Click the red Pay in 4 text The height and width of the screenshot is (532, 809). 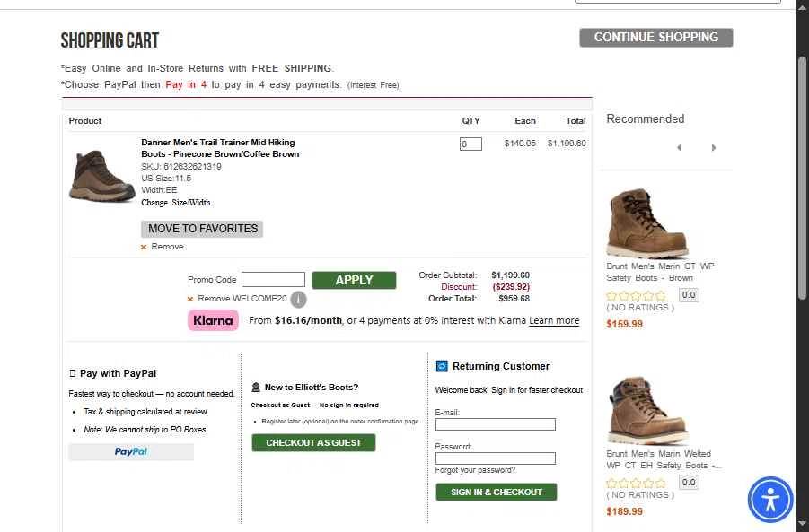coord(186,84)
